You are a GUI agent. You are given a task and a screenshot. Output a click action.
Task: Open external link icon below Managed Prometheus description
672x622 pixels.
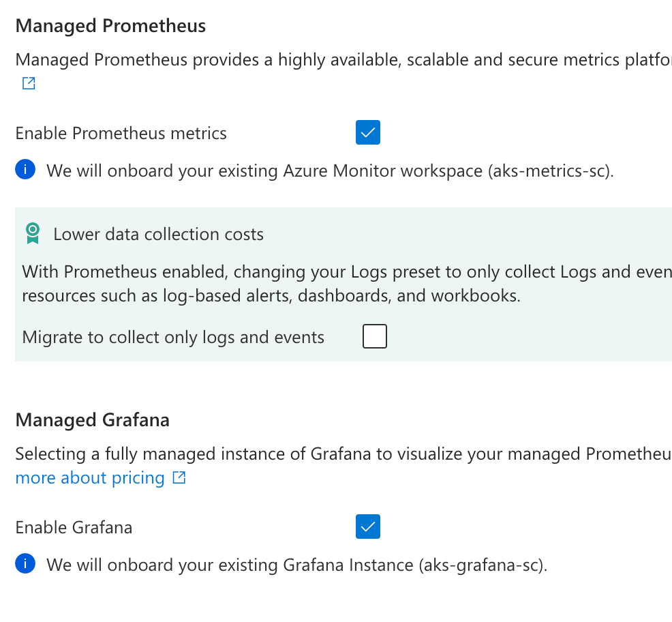coord(29,84)
